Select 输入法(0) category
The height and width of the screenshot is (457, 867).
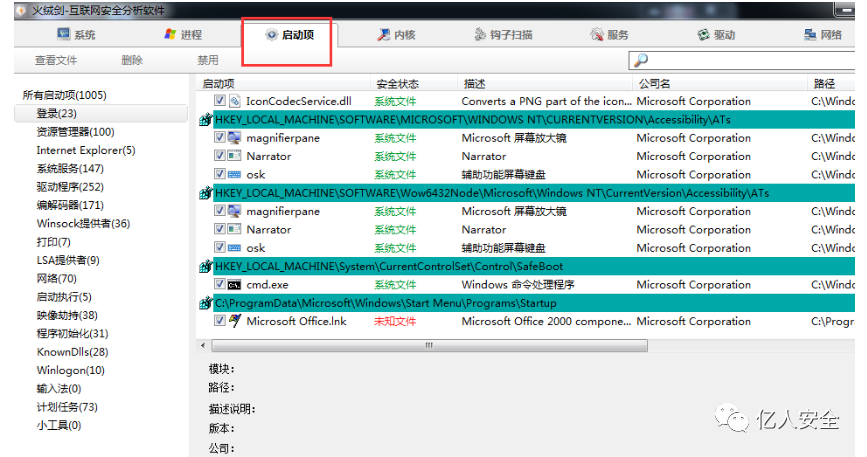(x=59, y=388)
